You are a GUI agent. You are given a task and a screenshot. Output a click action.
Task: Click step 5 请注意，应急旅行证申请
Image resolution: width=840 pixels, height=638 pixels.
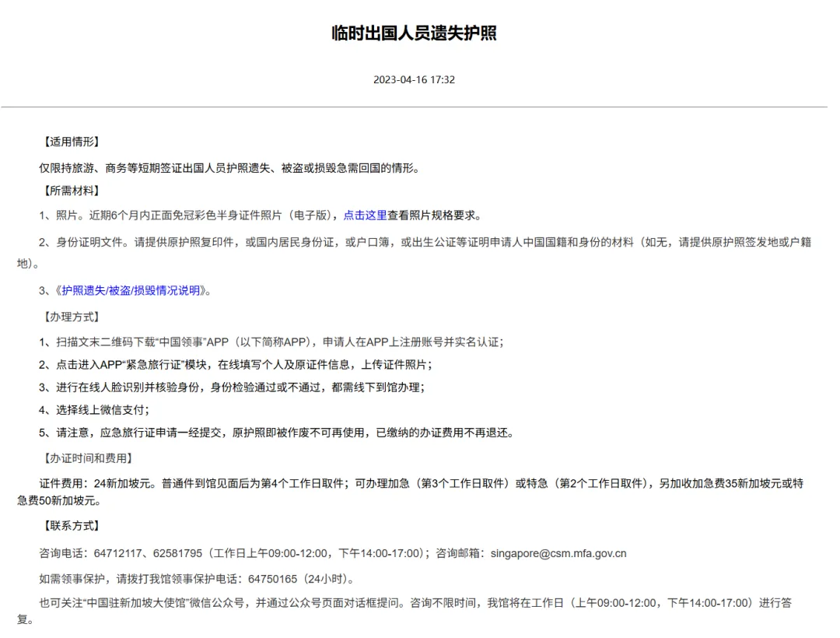coord(277,433)
